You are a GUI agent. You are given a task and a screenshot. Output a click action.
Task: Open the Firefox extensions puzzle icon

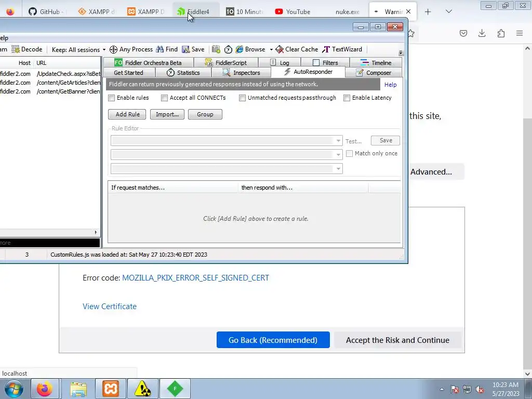tap(501, 33)
